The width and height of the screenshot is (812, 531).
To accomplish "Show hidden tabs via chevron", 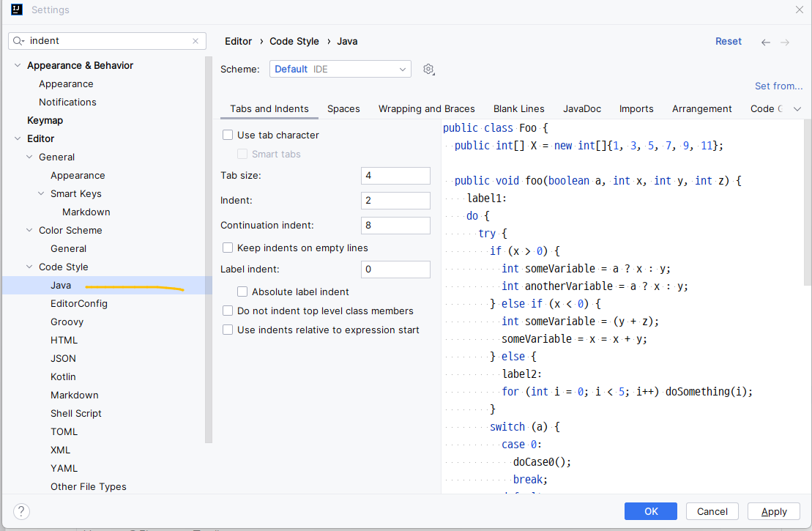I will pos(797,109).
